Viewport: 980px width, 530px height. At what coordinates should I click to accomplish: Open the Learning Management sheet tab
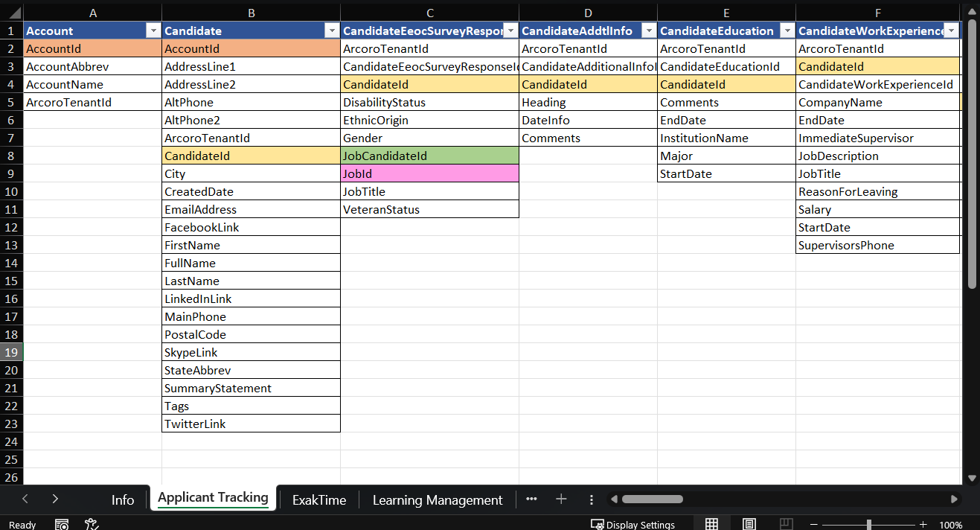[x=438, y=499]
